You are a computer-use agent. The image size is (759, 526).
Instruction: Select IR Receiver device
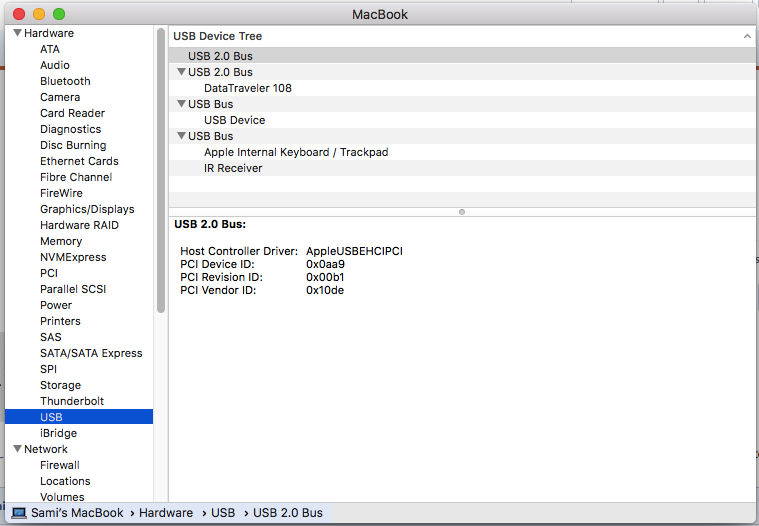pos(233,168)
